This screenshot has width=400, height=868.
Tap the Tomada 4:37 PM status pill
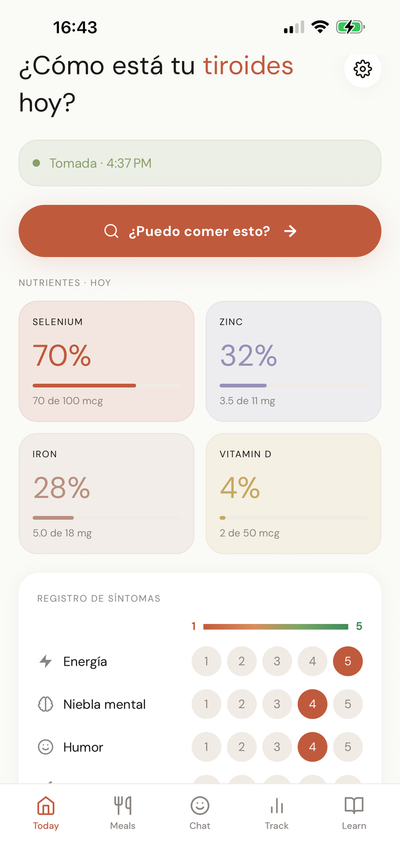coord(200,163)
